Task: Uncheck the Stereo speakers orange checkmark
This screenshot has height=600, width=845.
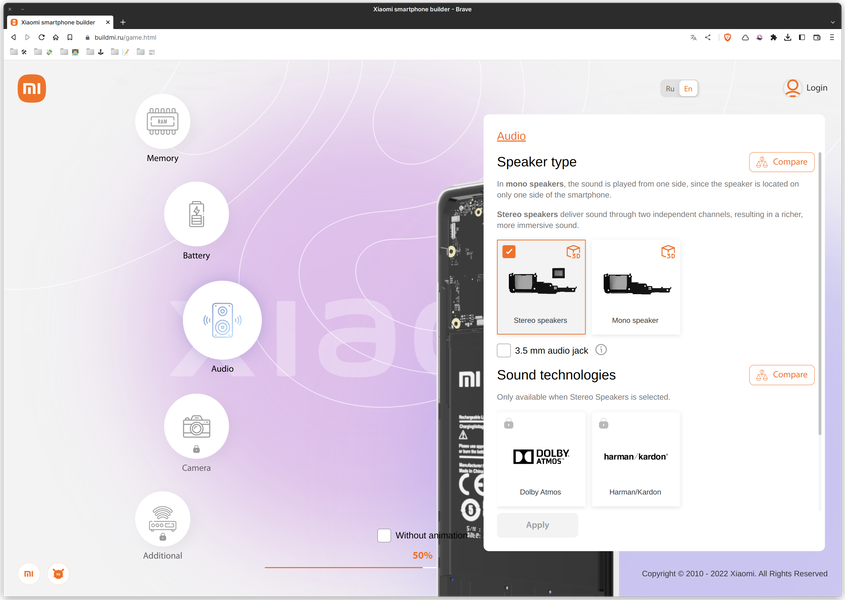Action: tap(509, 252)
